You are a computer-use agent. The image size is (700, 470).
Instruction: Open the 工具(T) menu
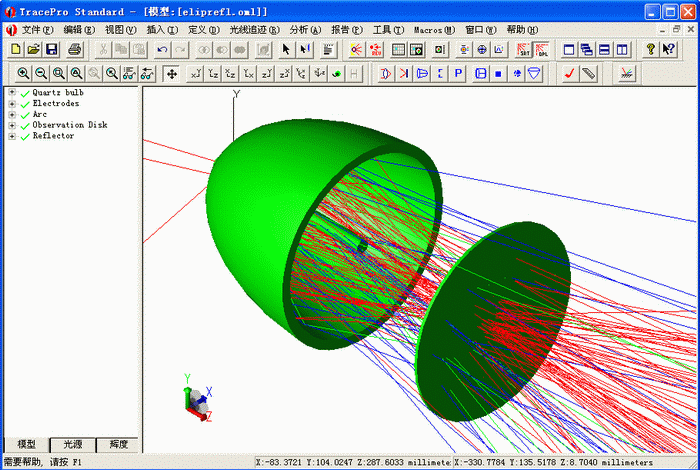[x=388, y=30]
